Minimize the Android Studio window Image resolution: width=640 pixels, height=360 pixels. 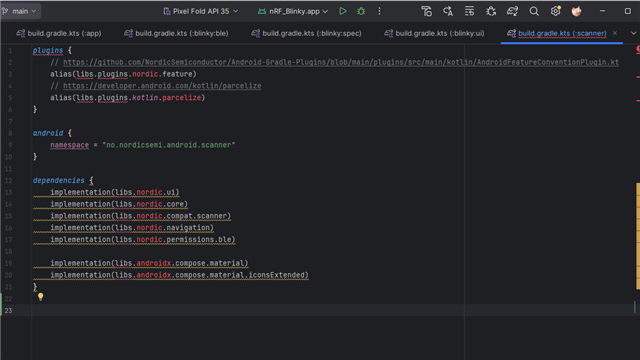[x=602, y=11]
